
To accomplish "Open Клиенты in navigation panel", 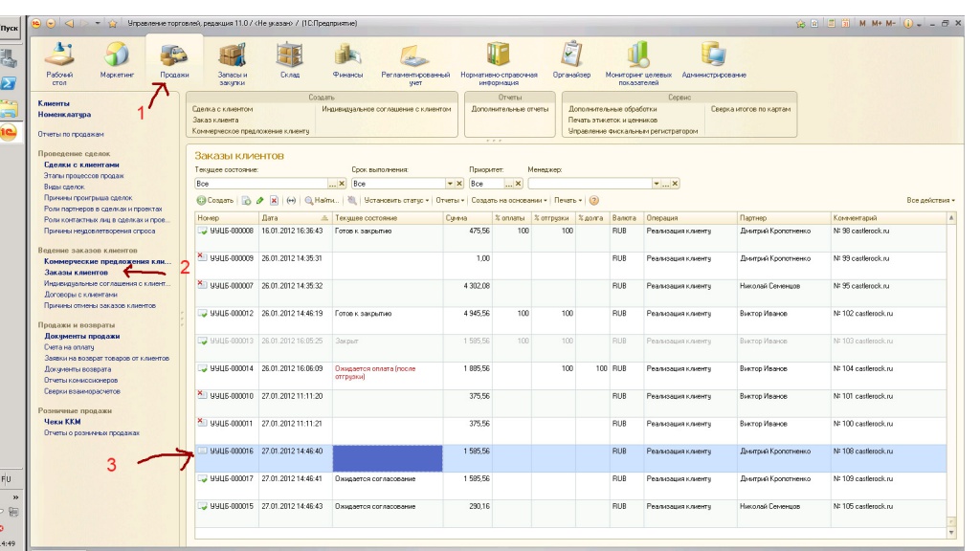I will (x=54, y=103).
